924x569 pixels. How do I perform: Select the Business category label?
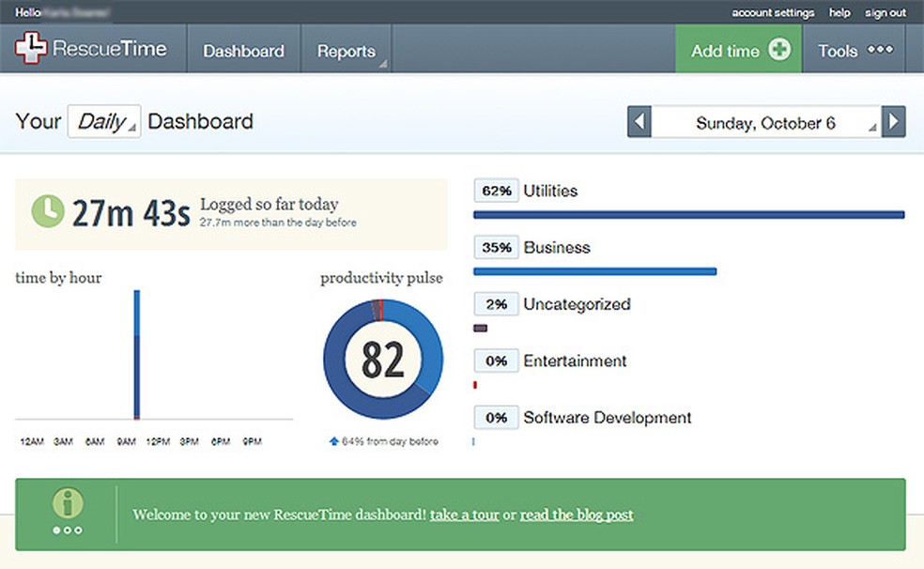557,248
